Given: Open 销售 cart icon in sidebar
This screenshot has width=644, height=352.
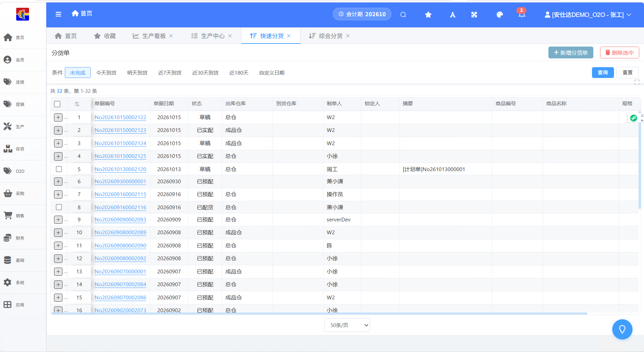Looking at the screenshot, I should 8,215.
